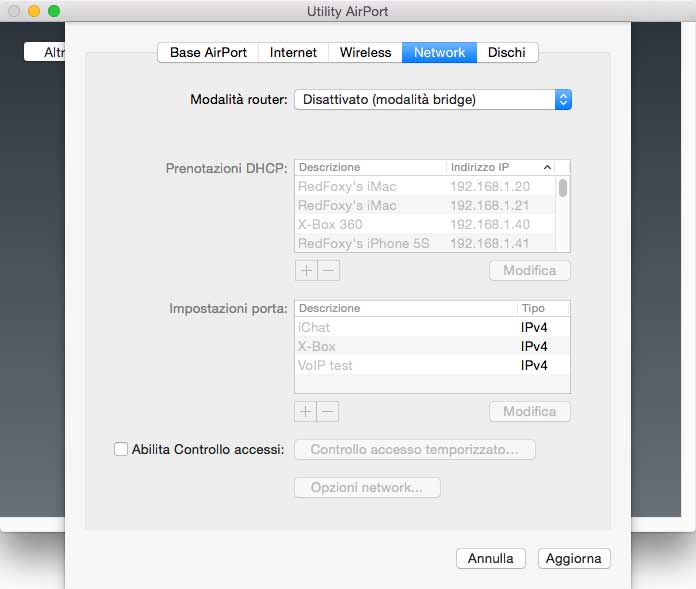The width and height of the screenshot is (696, 589).
Task: Open Controllo accesso temporizzato settings
Action: [x=415, y=450]
